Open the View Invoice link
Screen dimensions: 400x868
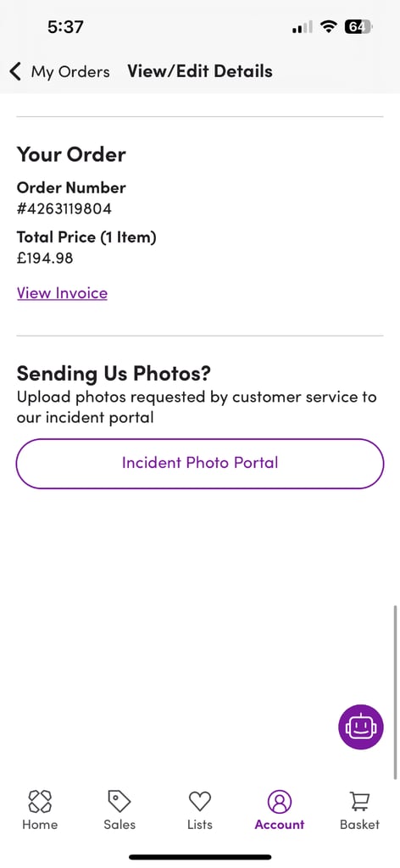click(x=62, y=292)
